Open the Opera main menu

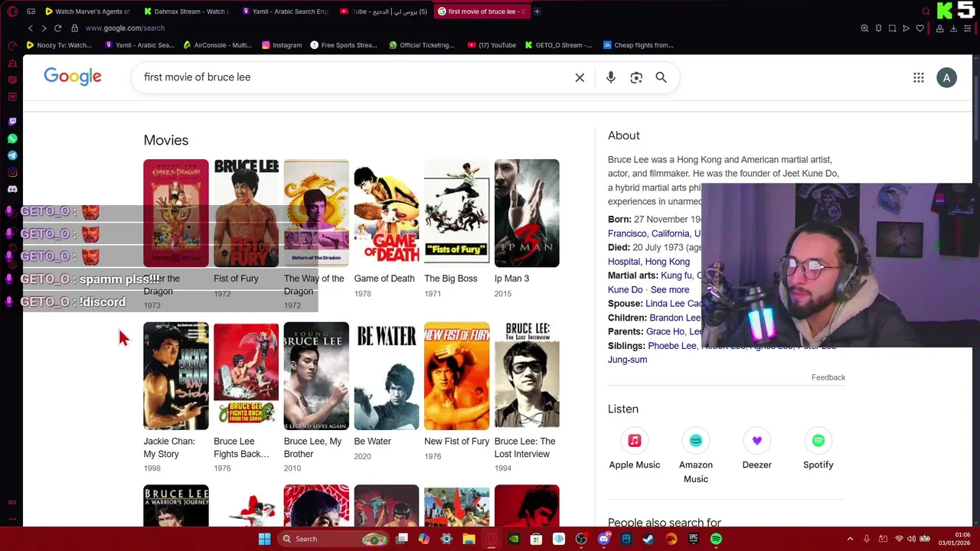[12, 11]
